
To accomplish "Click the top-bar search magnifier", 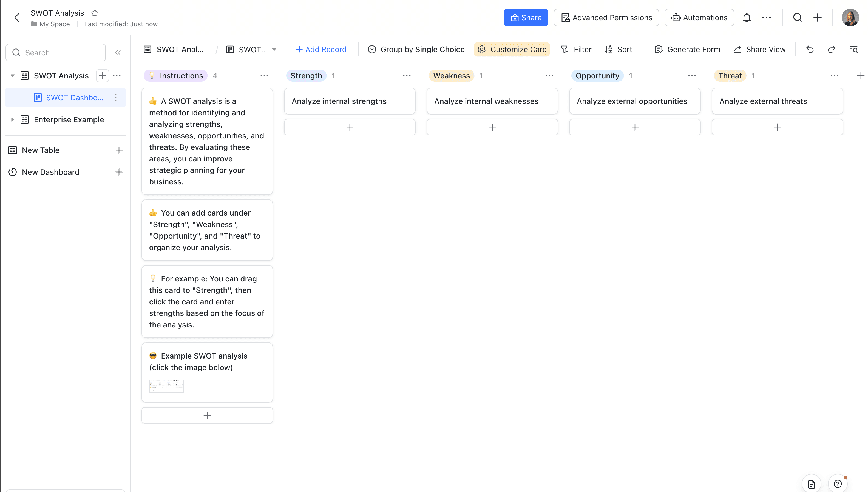I will [797, 18].
